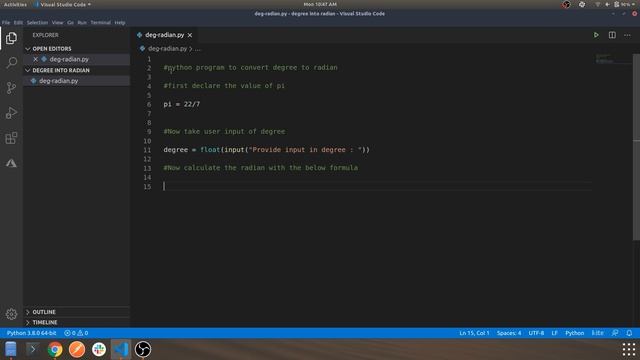Viewport: 640px width, 360px height.
Task: Click line number 15 in the gutter
Action: [147, 187]
